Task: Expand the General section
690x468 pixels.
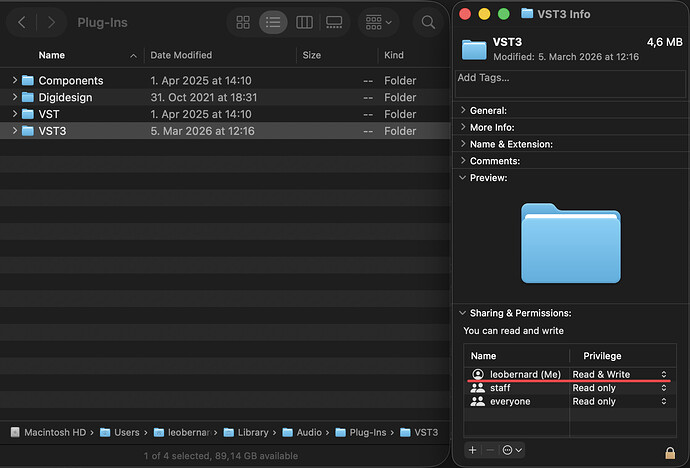Action: point(462,110)
